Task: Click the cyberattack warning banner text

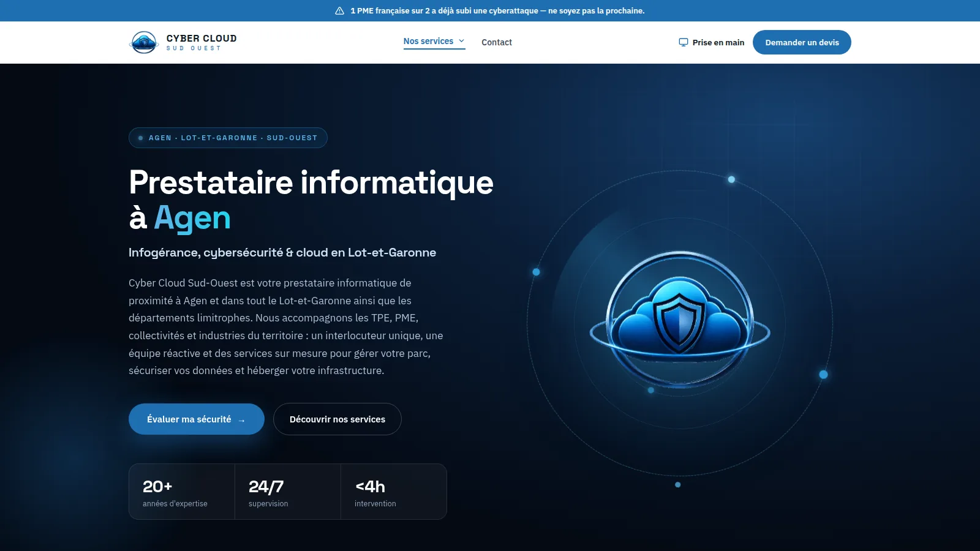Action: [x=497, y=11]
